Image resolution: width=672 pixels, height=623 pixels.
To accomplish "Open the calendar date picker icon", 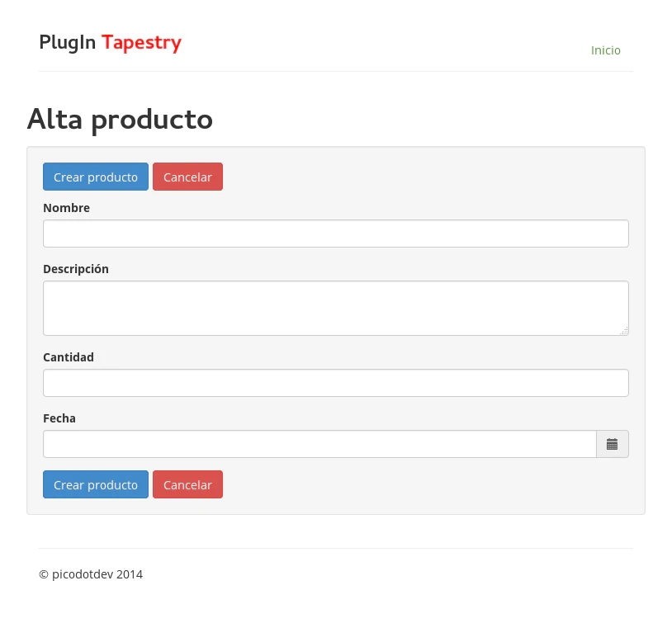I will (x=612, y=444).
